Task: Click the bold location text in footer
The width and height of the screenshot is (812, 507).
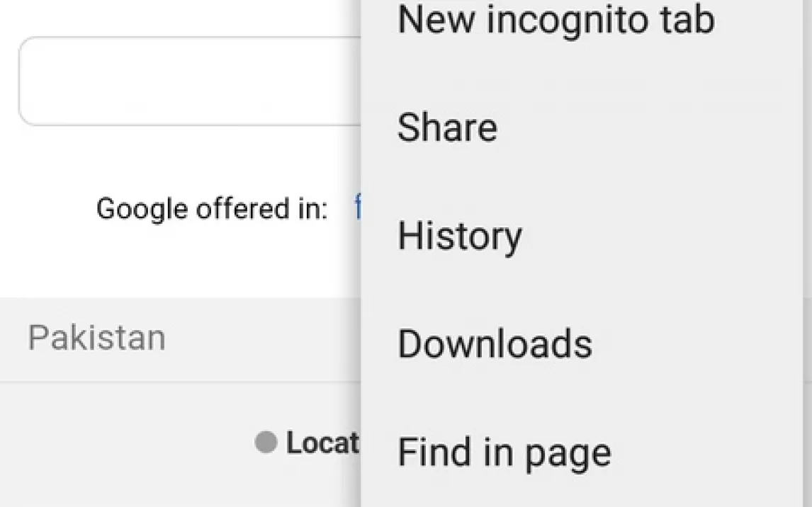Action: tap(322, 443)
